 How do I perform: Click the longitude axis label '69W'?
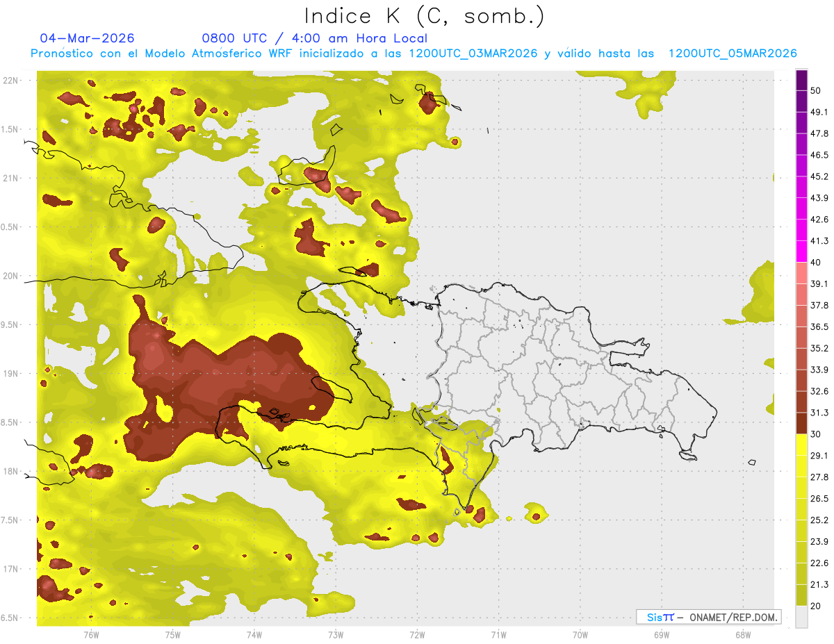pyautogui.click(x=662, y=636)
